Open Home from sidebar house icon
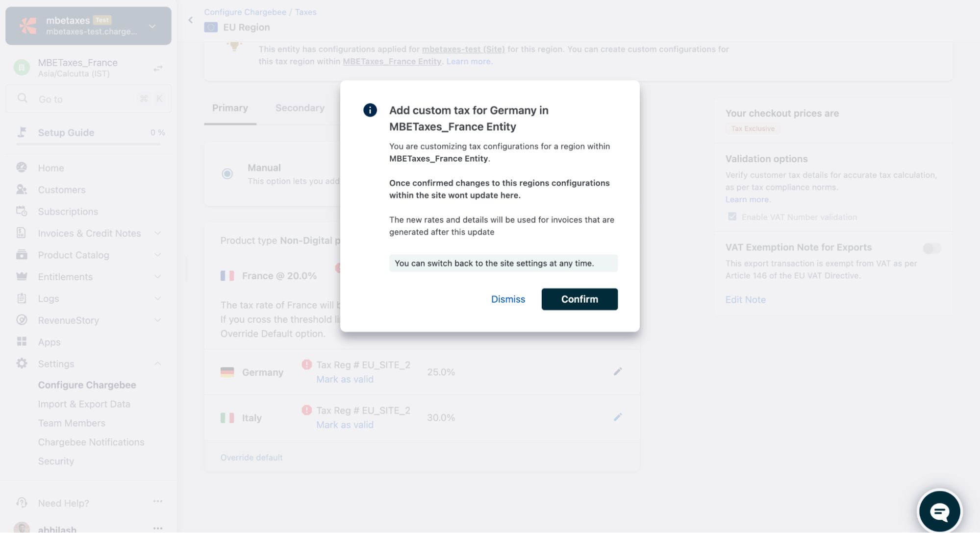Screen dimensions: 980x533 click(x=22, y=168)
